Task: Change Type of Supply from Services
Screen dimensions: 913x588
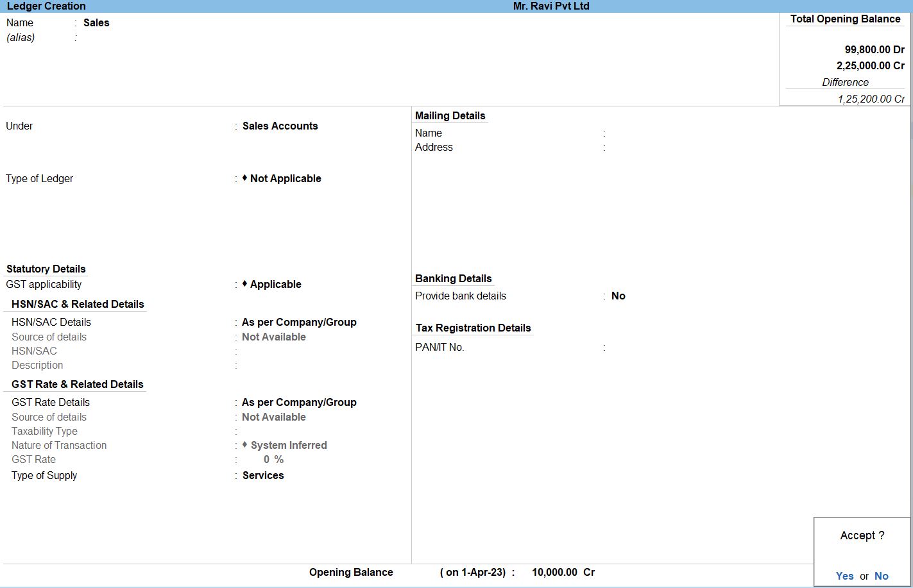Action: pyautogui.click(x=263, y=475)
